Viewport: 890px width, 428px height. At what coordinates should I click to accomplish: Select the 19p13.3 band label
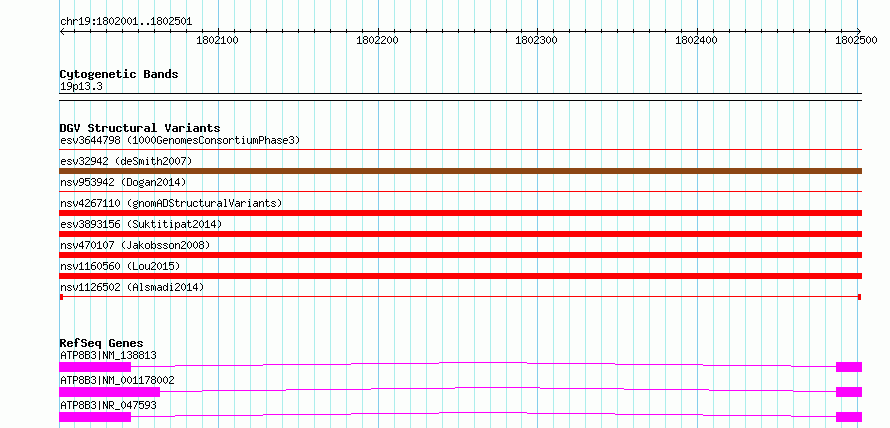(x=81, y=87)
